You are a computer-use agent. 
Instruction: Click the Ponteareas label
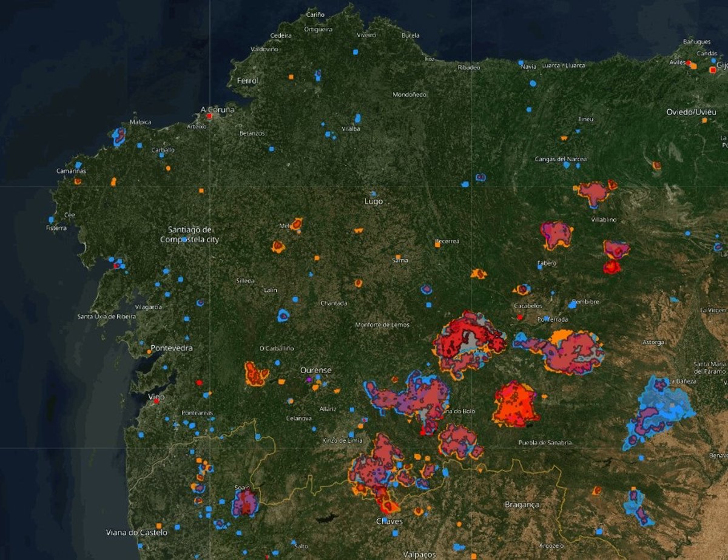pyautogui.click(x=197, y=413)
